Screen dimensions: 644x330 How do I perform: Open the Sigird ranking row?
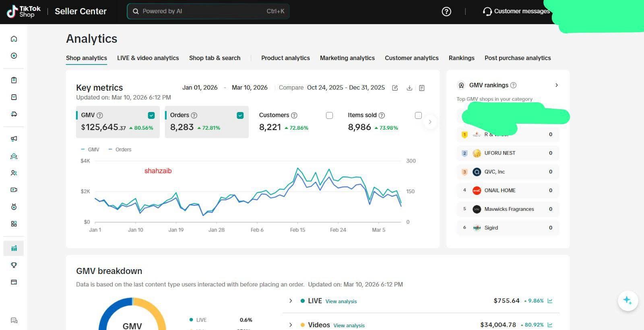[x=508, y=228]
